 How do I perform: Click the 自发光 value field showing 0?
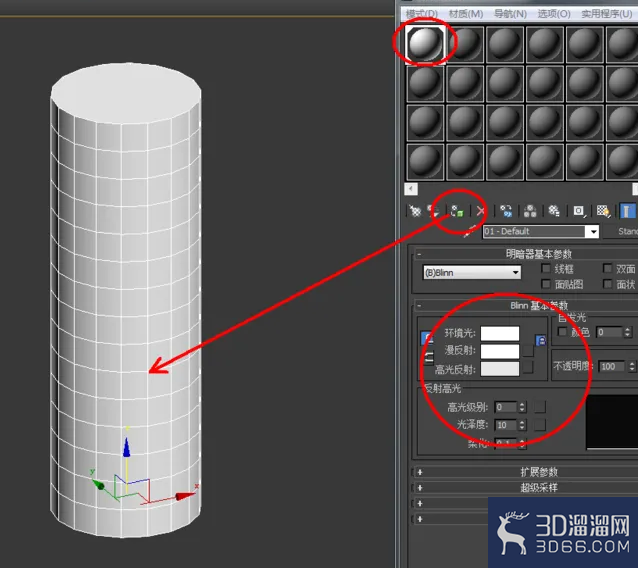610,332
